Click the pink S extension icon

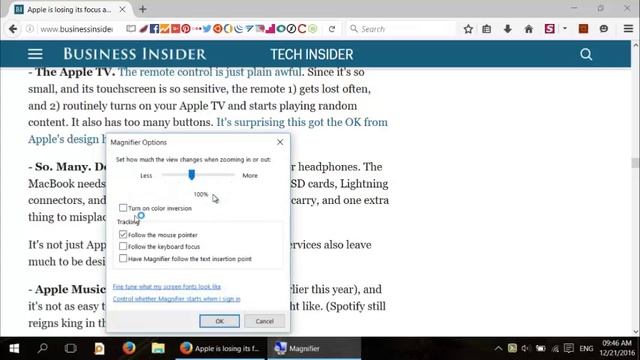pyautogui.click(x=550, y=29)
